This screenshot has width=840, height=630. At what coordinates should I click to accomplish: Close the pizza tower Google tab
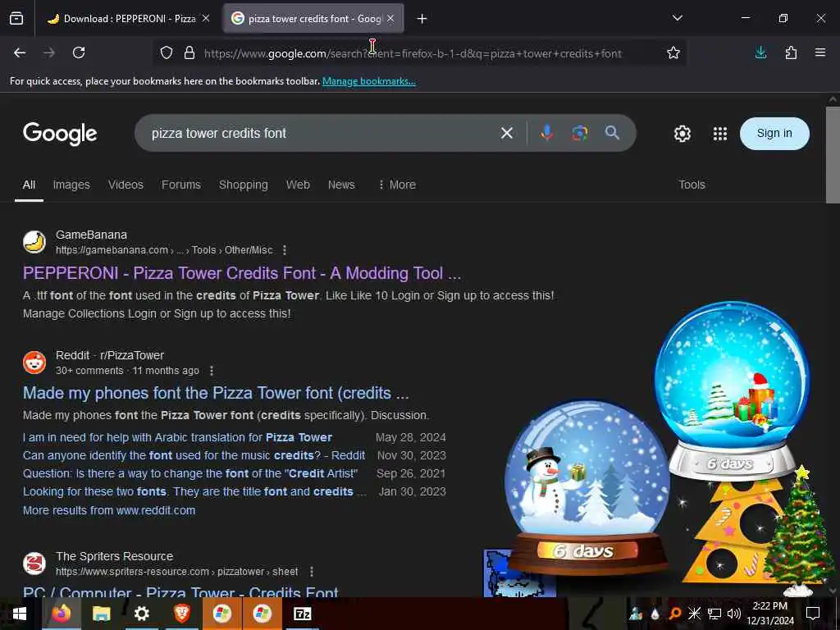pos(390,18)
